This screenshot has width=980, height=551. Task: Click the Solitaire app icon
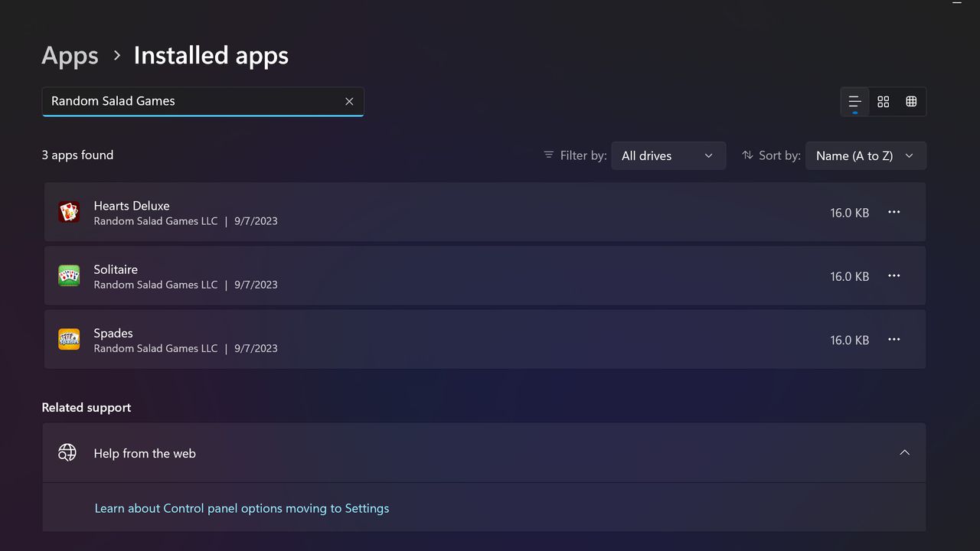pyautogui.click(x=69, y=275)
